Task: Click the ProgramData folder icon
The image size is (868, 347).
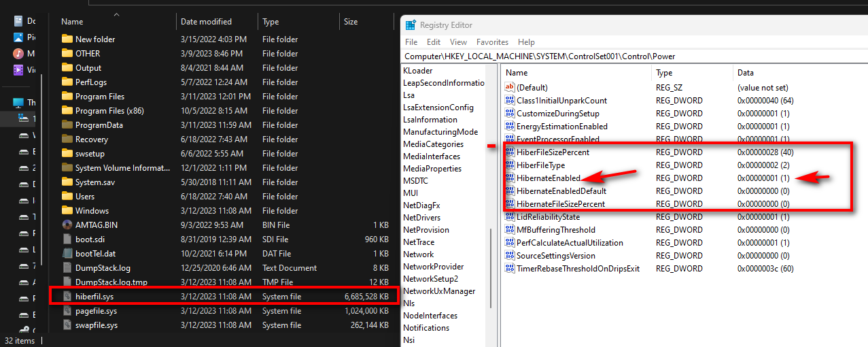Action: point(67,125)
